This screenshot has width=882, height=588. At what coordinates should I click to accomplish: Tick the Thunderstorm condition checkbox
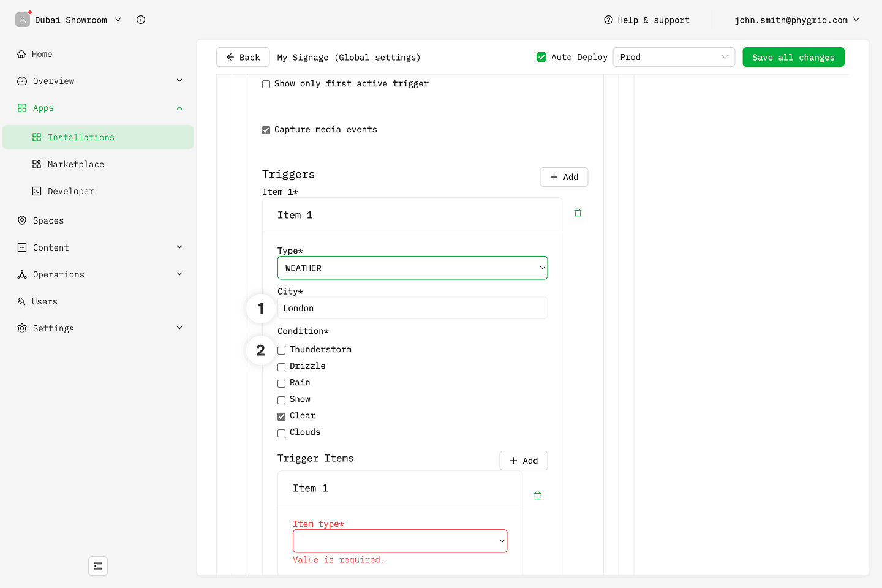[282, 350]
